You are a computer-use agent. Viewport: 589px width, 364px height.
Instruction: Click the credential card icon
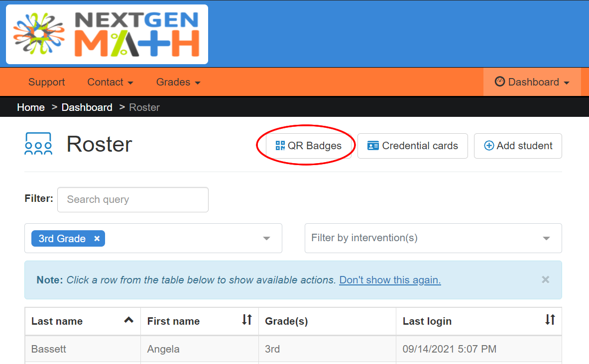click(372, 146)
